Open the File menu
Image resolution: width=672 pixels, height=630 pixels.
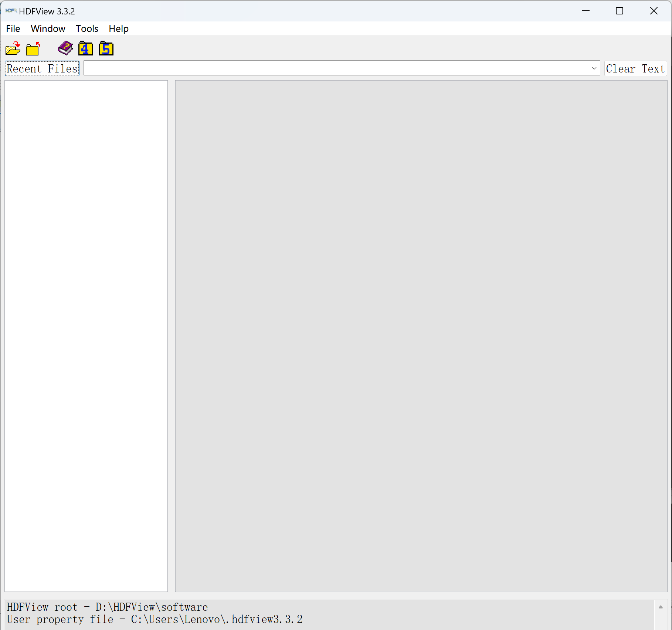coord(13,28)
